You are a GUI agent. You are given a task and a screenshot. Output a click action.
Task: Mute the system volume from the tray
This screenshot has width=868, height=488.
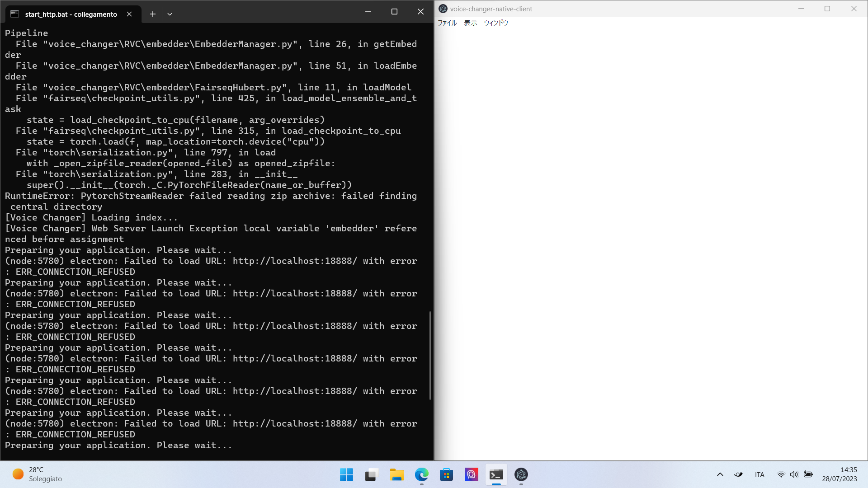[x=795, y=474]
